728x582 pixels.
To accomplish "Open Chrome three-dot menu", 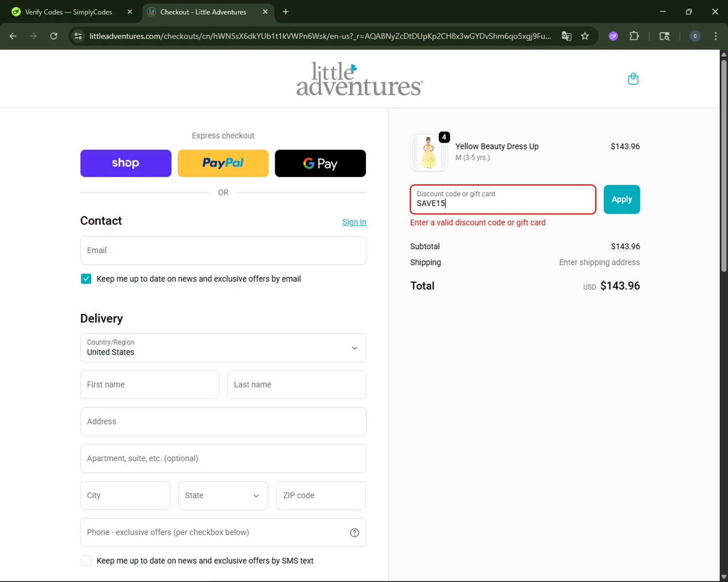I will click(715, 36).
